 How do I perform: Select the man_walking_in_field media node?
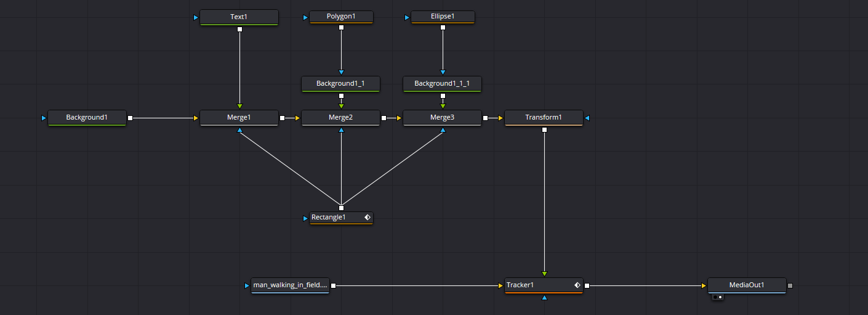click(291, 285)
